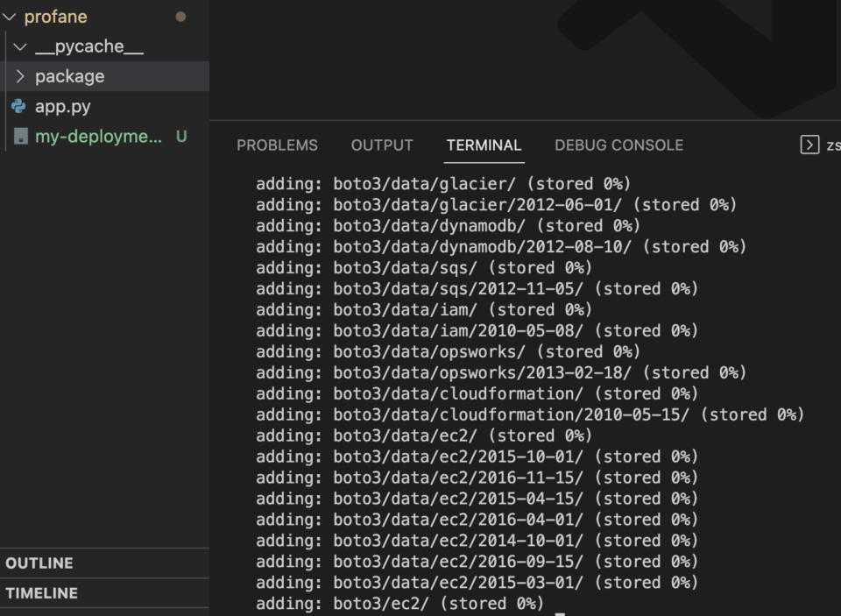Click the U untracked status badge
The image size is (841, 616).
pyautogui.click(x=181, y=137)
